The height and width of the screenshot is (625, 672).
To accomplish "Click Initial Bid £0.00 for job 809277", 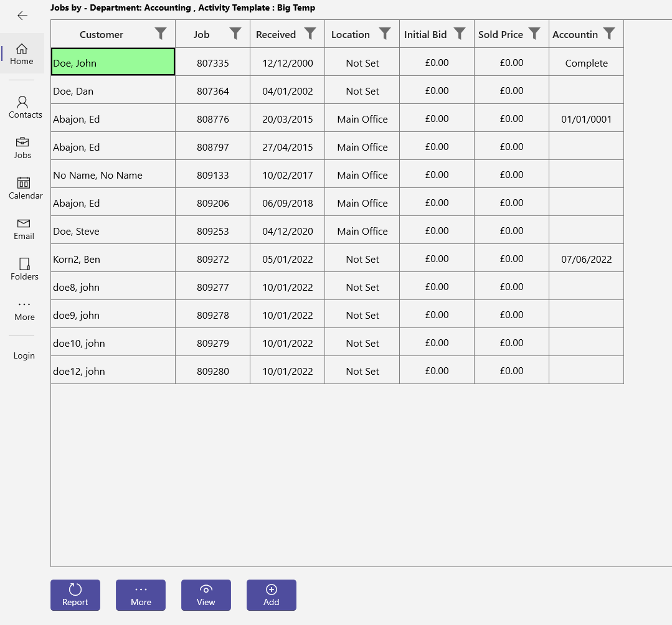I will pyautogui.click(x=437, y=286).
